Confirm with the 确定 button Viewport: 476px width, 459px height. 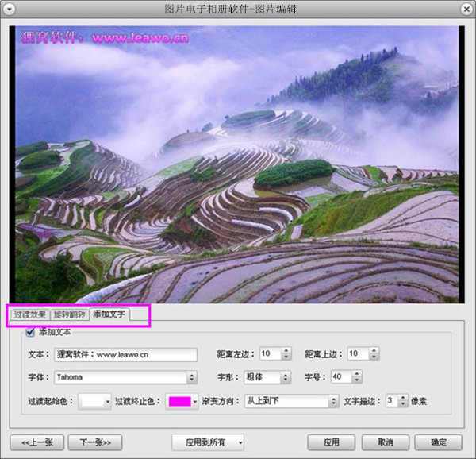(x=439, y=442)
